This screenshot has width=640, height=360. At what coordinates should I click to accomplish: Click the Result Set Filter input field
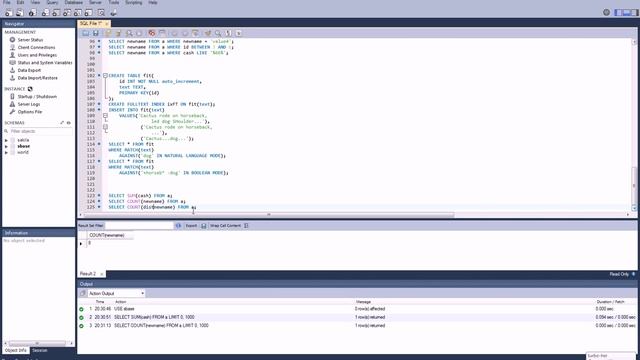[x=139, y=226]
